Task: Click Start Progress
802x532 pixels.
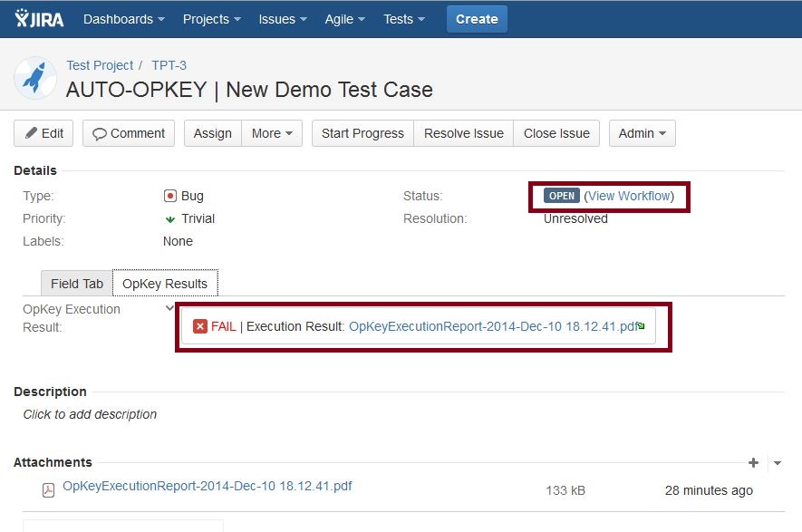Action: tap(362, 133)
